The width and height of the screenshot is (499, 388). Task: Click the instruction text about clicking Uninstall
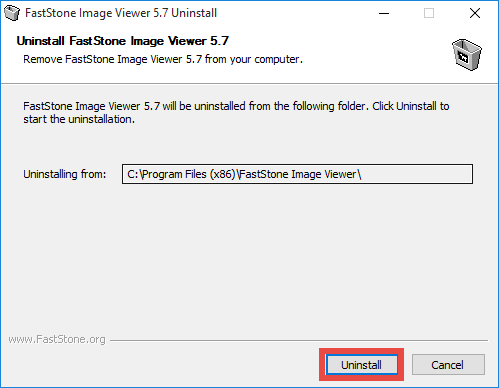(236, 112)
